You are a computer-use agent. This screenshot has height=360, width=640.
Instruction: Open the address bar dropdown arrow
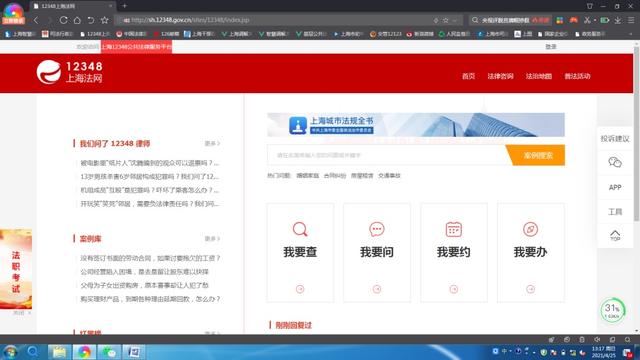click(x=455, y=20)
